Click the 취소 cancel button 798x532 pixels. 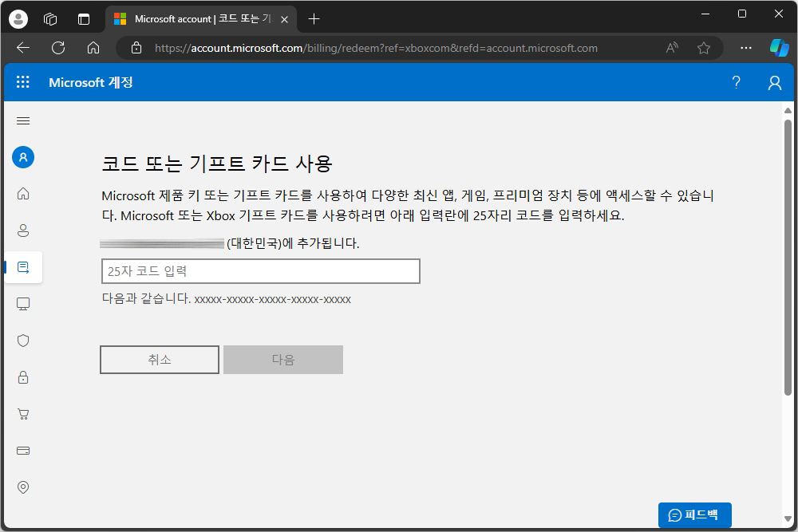160,360
